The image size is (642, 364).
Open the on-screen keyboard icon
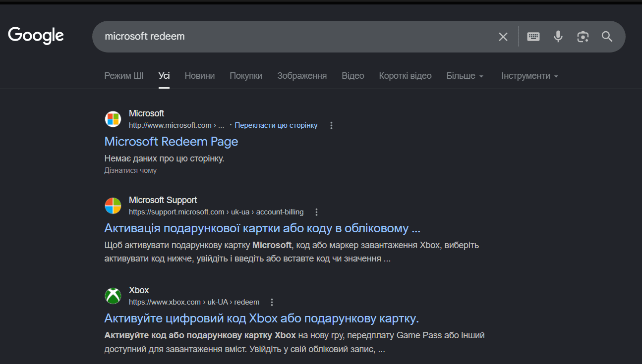[533, 37]
